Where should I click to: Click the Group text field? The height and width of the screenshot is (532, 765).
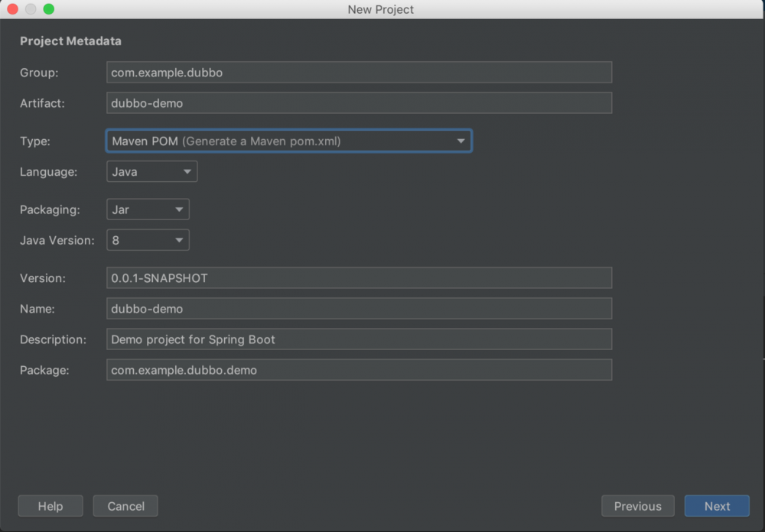point(359,73)
